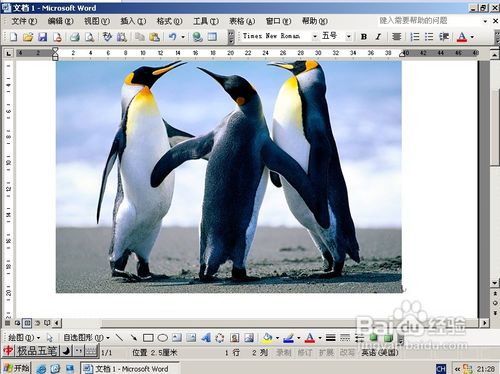Click the Permission document icon
This screenshot has width=500, height=374.
pyautogui.click(x=57, y=37)
